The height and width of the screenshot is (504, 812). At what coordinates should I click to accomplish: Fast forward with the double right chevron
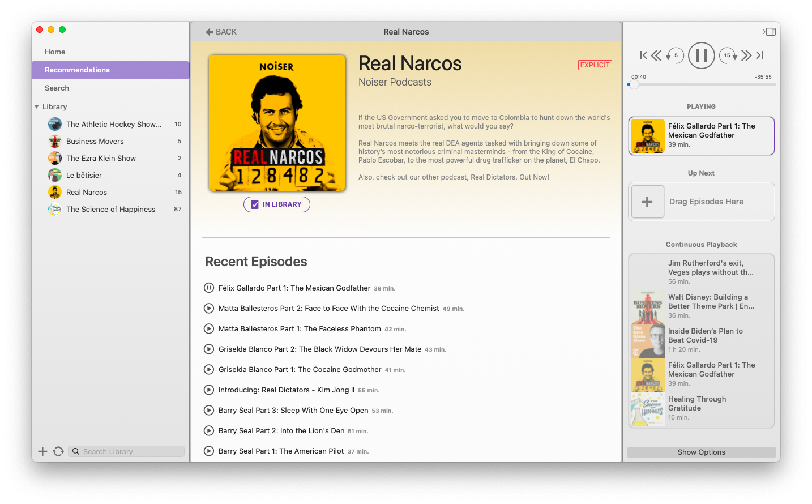tap(746, 55)
